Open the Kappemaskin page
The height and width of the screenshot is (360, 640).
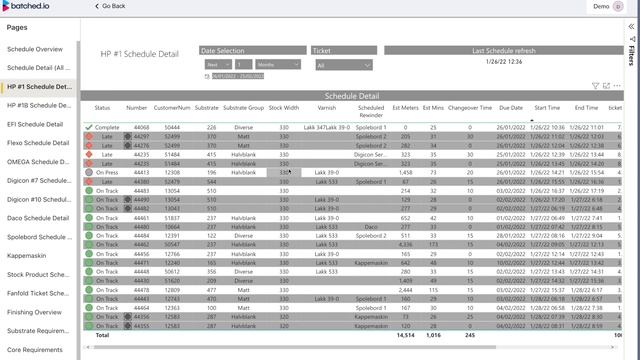27,256
